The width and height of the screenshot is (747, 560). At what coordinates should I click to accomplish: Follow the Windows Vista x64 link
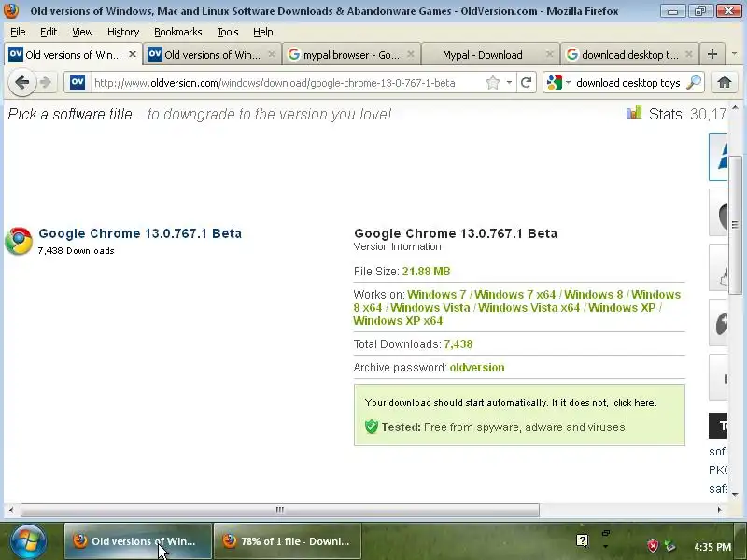(x=529, y=308)
